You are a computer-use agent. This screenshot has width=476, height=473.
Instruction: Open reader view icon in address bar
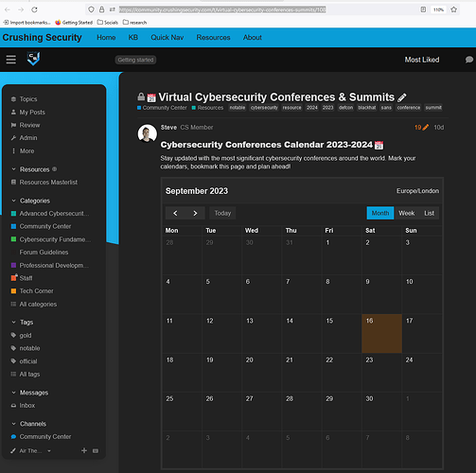423,9
